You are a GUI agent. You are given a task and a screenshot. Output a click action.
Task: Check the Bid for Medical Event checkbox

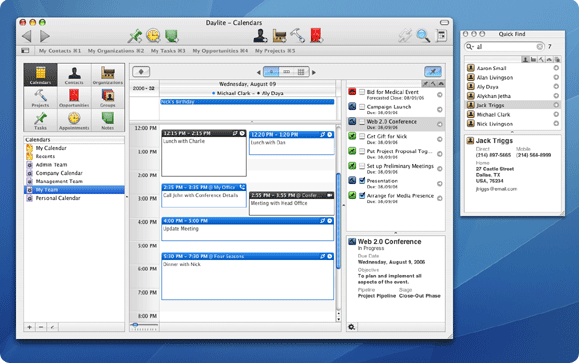(362, 92)
